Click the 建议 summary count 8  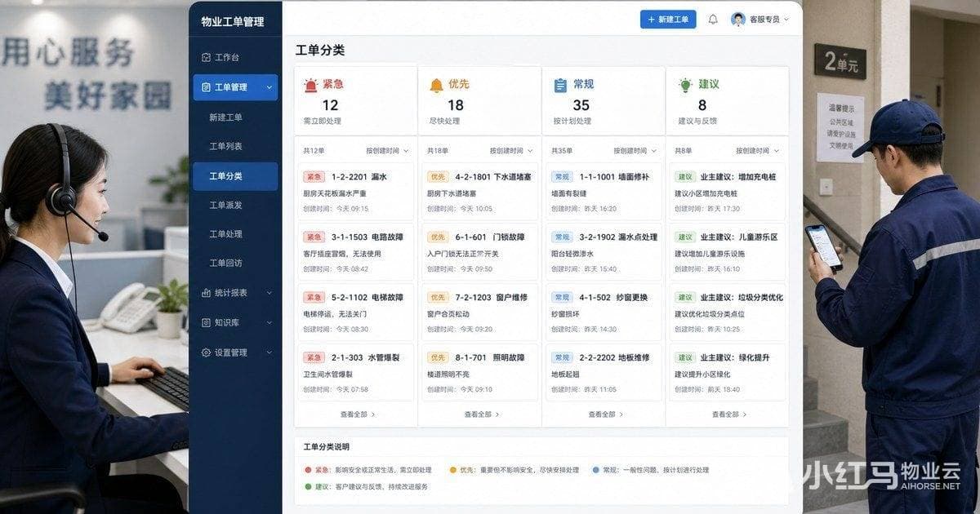[702, 105]
